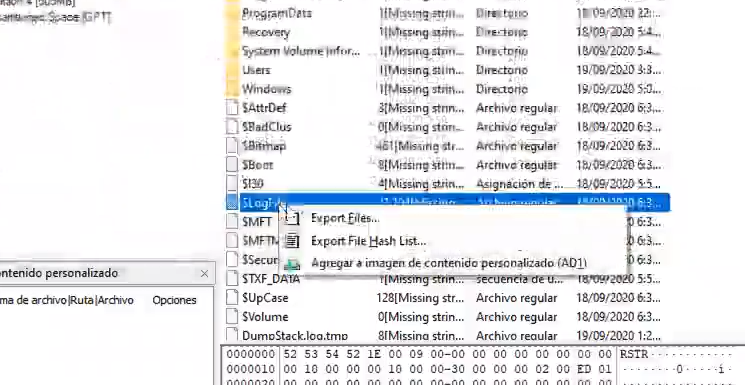Viewport: 745px width, 385px height.
Task: Click the Export File Hash List icon
Action: click(x=293, y=241)
